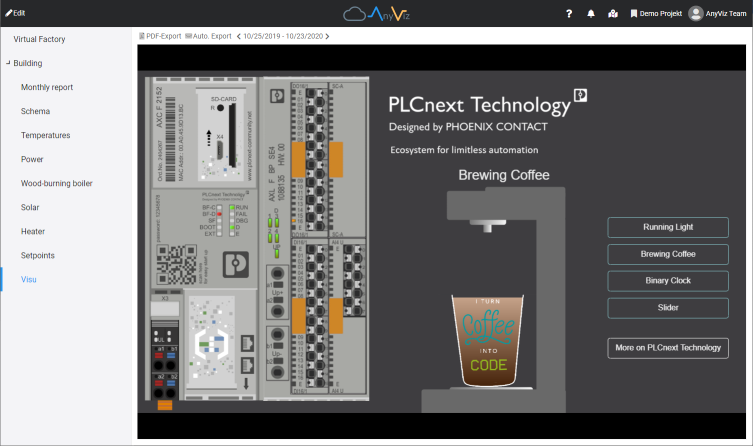Open the AnyViz Team user avatar
The image size is (753, 446).
tap(695, 13)
